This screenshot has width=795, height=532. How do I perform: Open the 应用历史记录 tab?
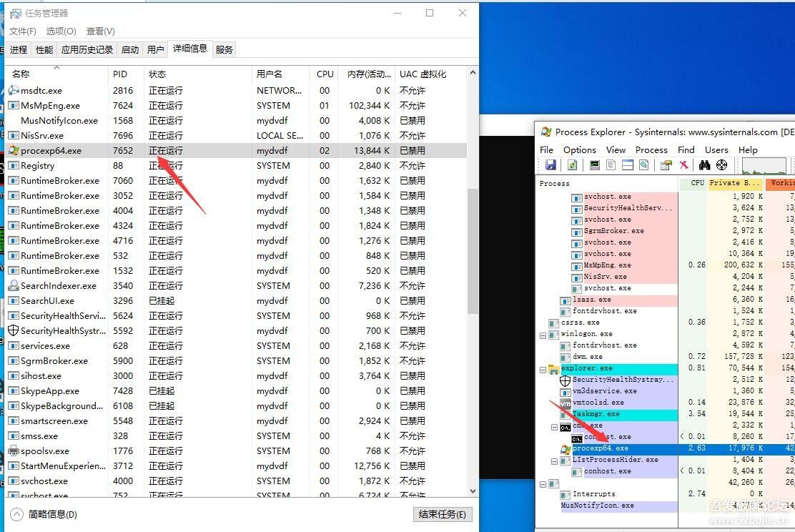[x=87, y=50]
